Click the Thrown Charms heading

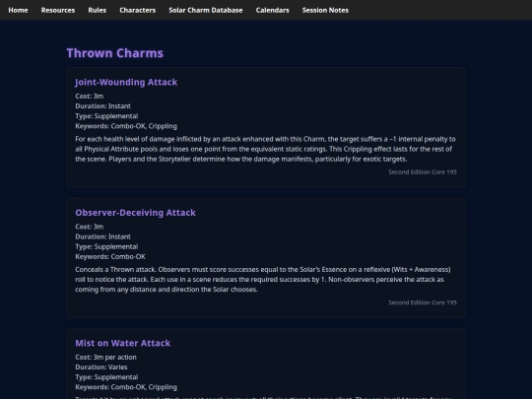(x=115, y=53)
